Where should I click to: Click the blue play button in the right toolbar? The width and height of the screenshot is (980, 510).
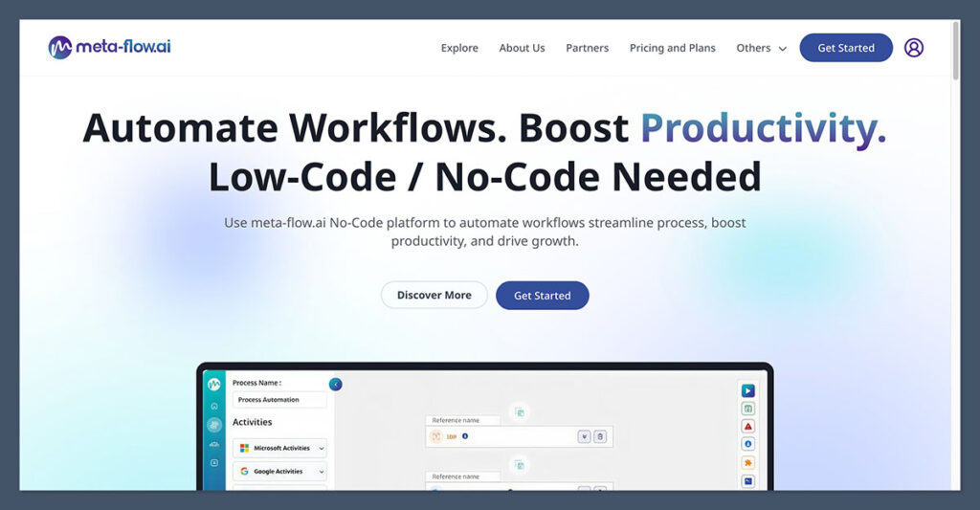747,391
